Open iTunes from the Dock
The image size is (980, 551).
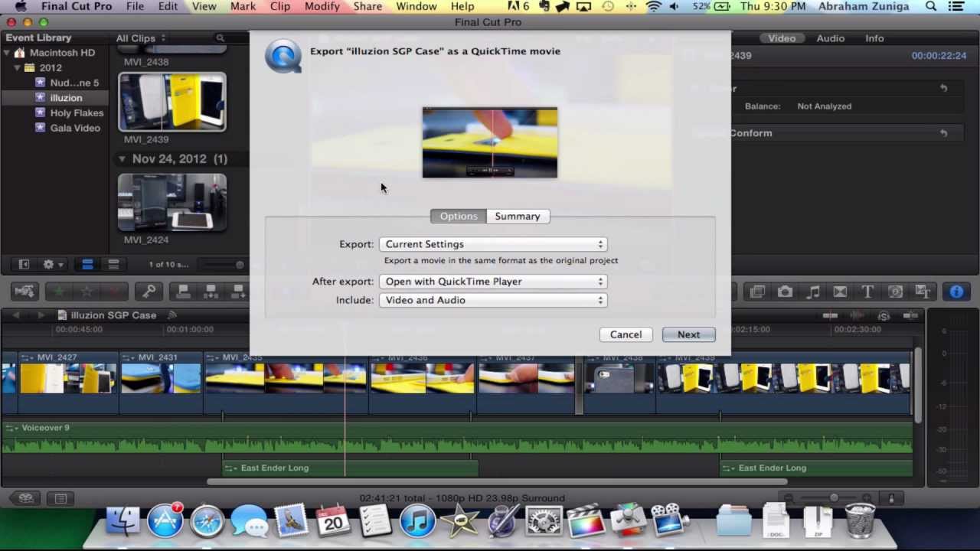tap(417, 522)
